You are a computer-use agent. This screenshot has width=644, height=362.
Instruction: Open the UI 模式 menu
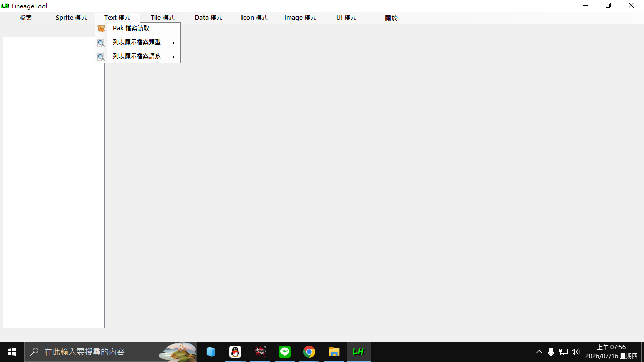(346, 18)
